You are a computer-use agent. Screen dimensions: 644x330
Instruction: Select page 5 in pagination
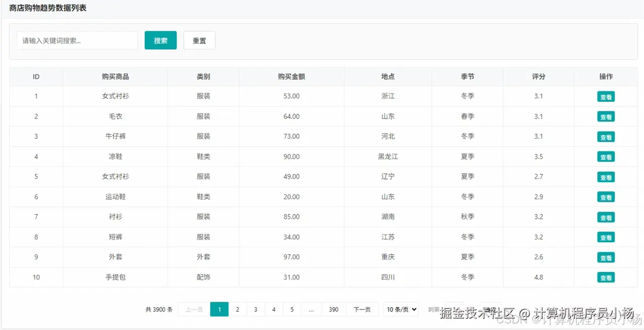[x=292, y=309]
